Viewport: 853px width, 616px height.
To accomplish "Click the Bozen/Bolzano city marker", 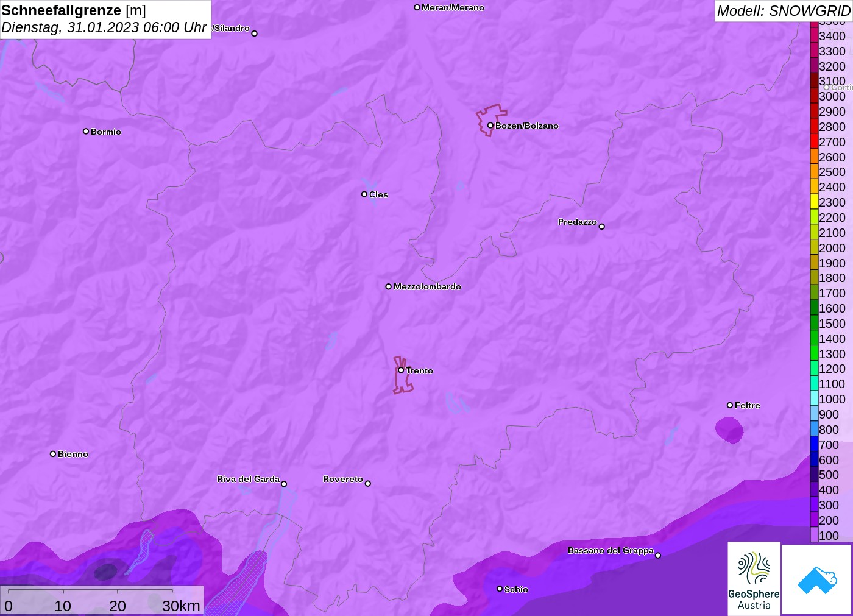I will point(490,126).
